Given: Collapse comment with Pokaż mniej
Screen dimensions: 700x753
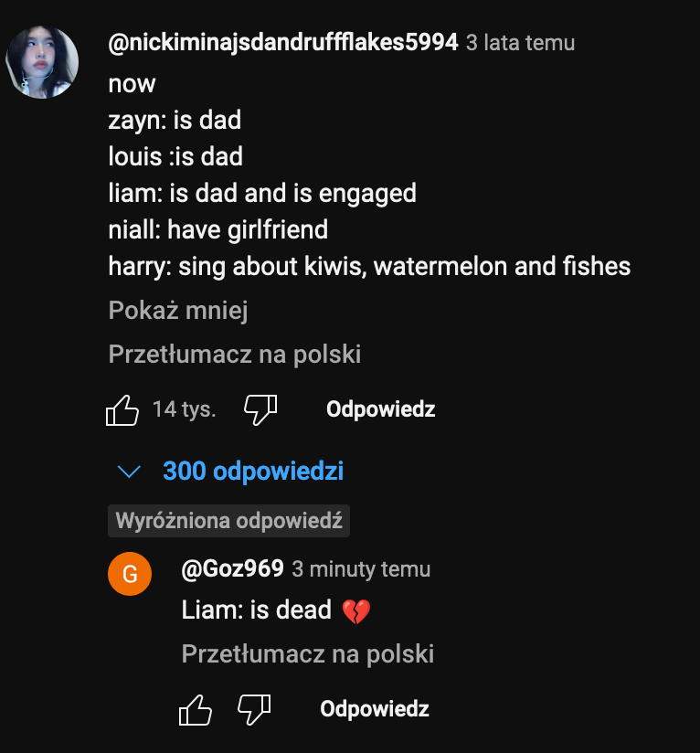Looking at the screenshot, I should point(178,311).
